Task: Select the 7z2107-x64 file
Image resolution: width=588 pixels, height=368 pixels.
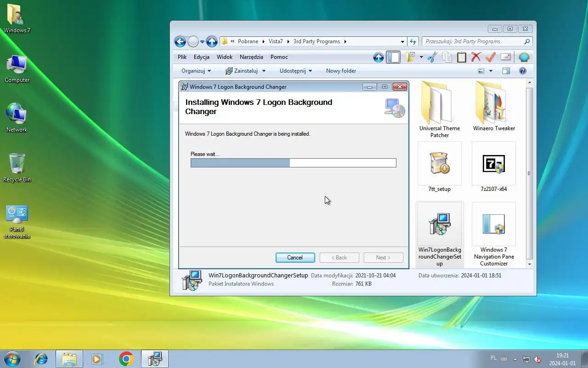Action: pyautogui.click(x=494, y=167)
